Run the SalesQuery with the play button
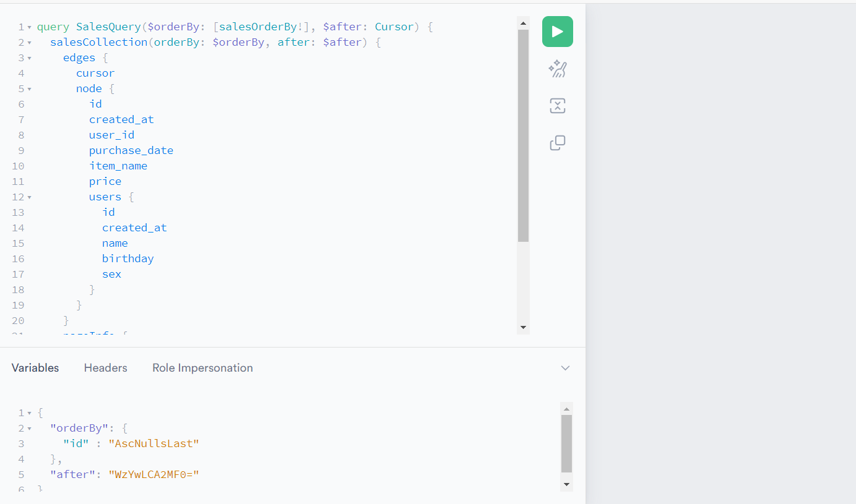 [x=557, y=32]
